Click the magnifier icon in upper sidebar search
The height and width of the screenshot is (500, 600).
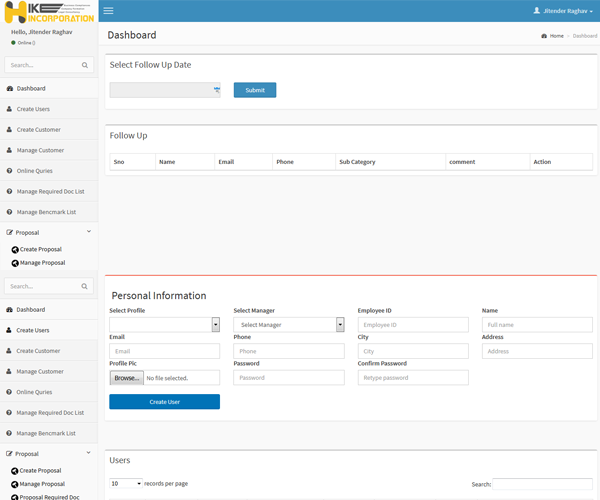pos(85,65)
